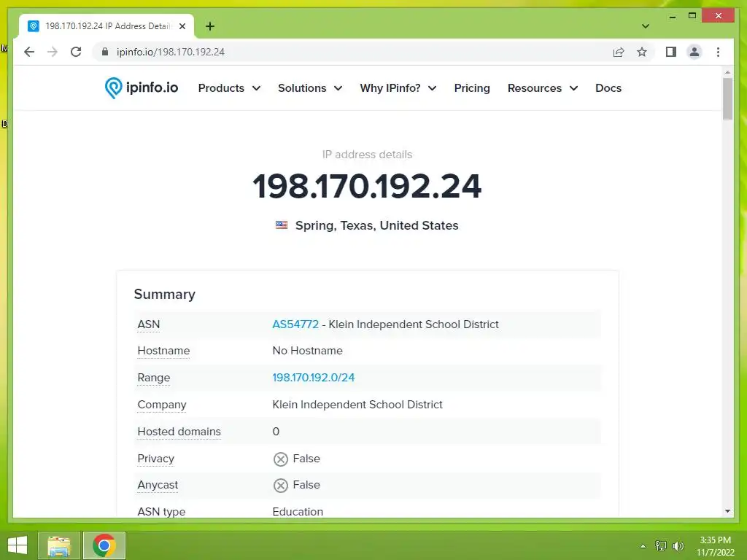Click the Anycast label in the Summary
Viewport: 747px width, 560px height.
158,485
